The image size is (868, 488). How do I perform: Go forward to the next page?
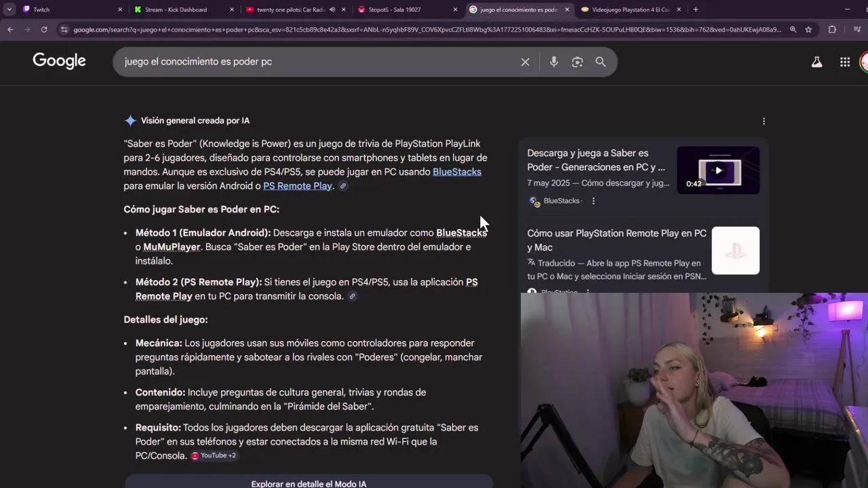27,30
